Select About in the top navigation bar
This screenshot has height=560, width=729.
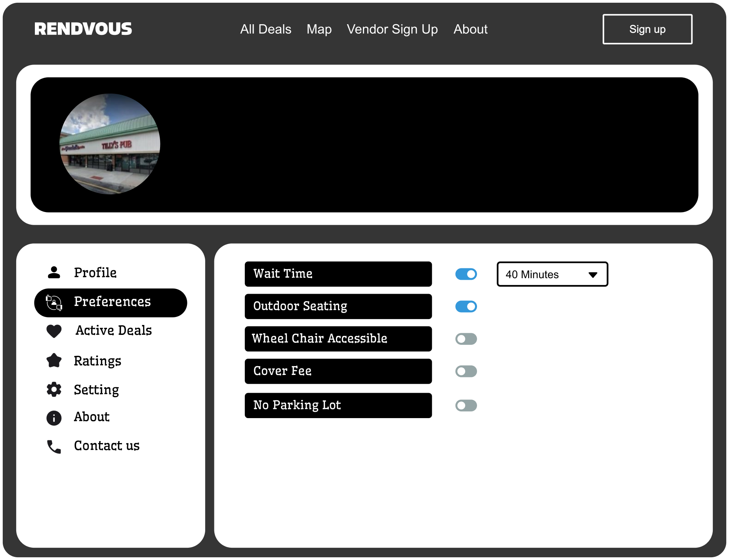[470, 29]
